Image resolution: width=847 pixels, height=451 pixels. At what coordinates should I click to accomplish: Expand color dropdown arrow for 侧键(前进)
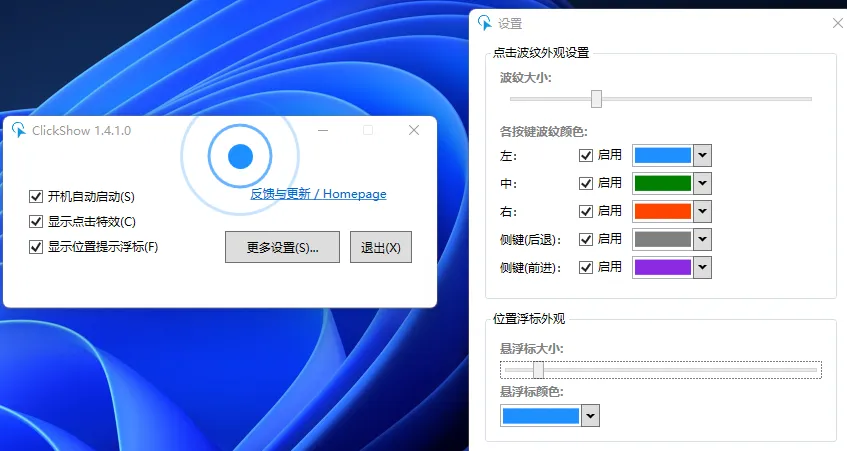click(x=702, y=267)
